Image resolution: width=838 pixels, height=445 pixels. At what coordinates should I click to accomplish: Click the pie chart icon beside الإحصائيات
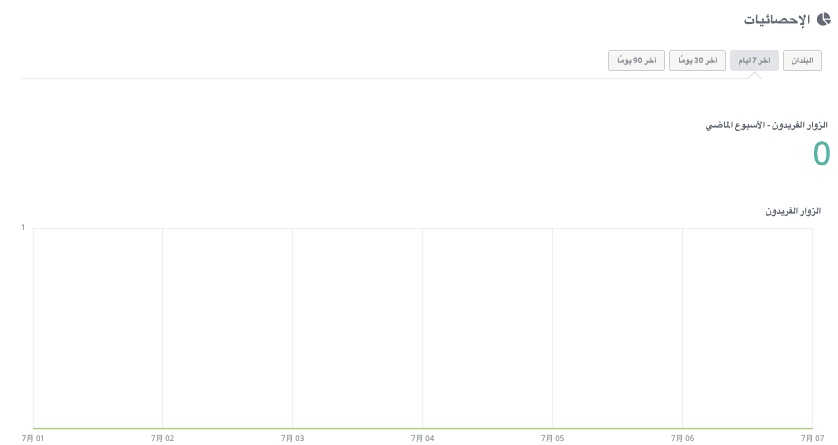[x=824, y=20]
